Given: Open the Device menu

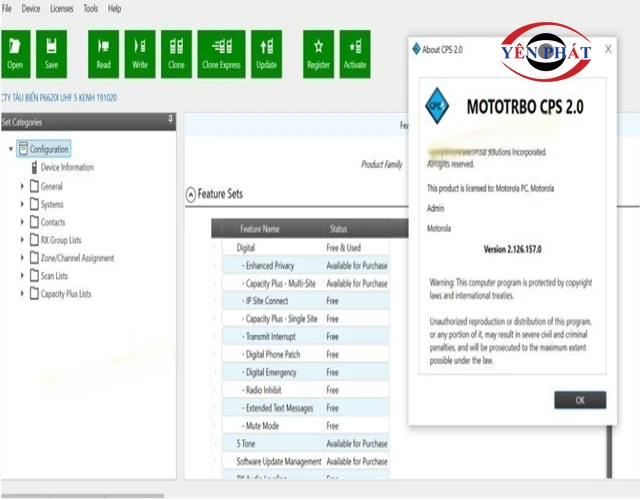Looking at the screenshot, I should [31, 8].
